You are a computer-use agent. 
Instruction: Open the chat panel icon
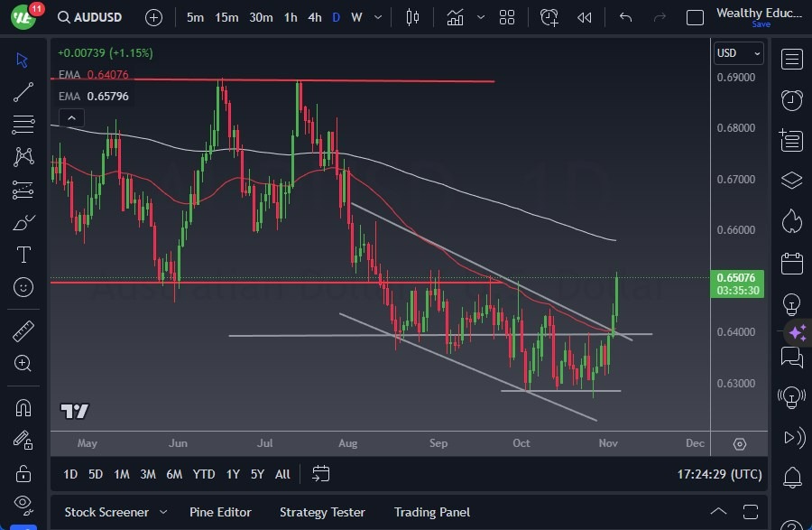(x=791, y=358)
